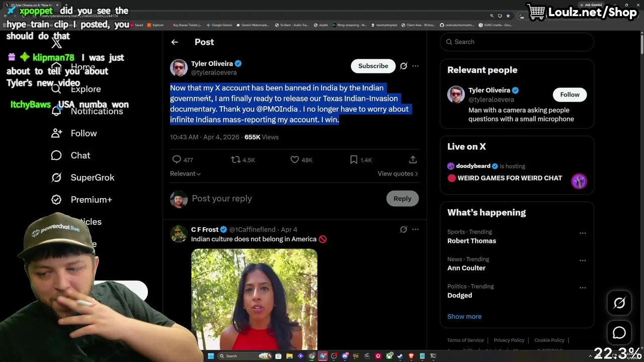The height and width of the screenshot is (362, 644).
Task: Open SUNO media bookmark
Action: click(x=494, y=25)
